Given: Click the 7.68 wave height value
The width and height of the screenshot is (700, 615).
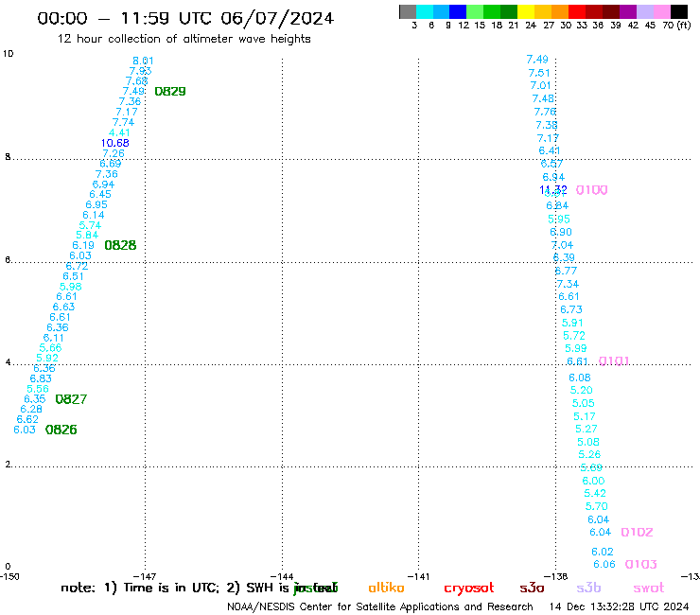Looking at the screenshot, I should (x=136, y=81).
